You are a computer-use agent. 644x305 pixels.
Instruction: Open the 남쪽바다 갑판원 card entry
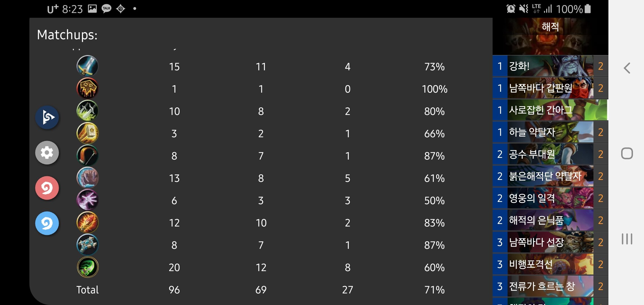coord(550,88)
